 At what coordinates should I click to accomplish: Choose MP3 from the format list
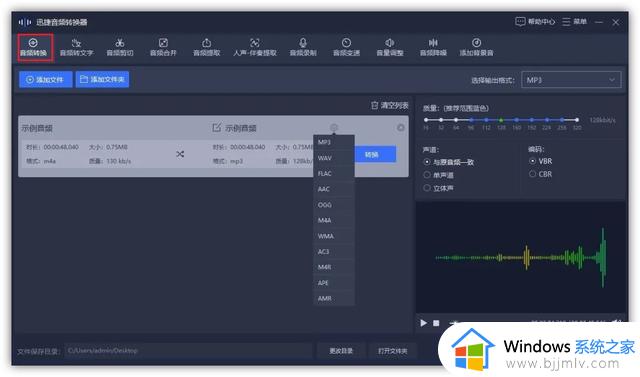pyautogui.click(x=333, y=142)
